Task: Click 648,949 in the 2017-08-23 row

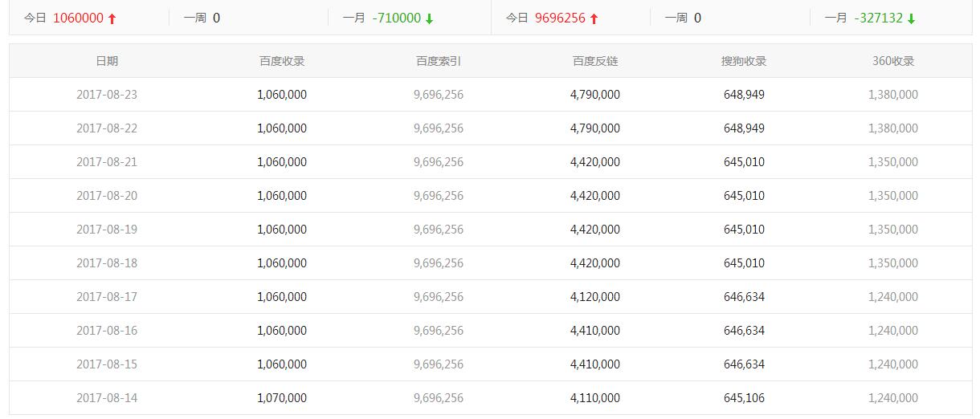Action: [744, 95]
